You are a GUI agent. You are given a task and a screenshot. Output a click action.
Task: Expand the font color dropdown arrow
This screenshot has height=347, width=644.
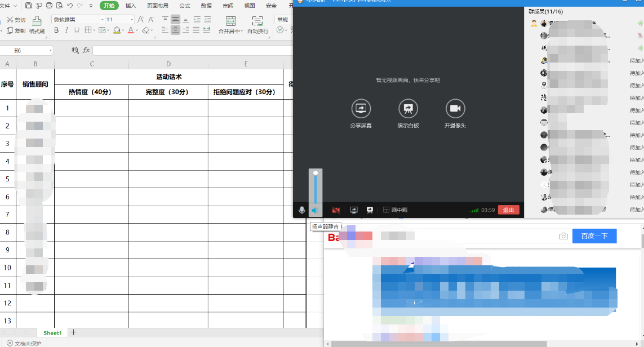pyautogui.click(x=137, y=30)
